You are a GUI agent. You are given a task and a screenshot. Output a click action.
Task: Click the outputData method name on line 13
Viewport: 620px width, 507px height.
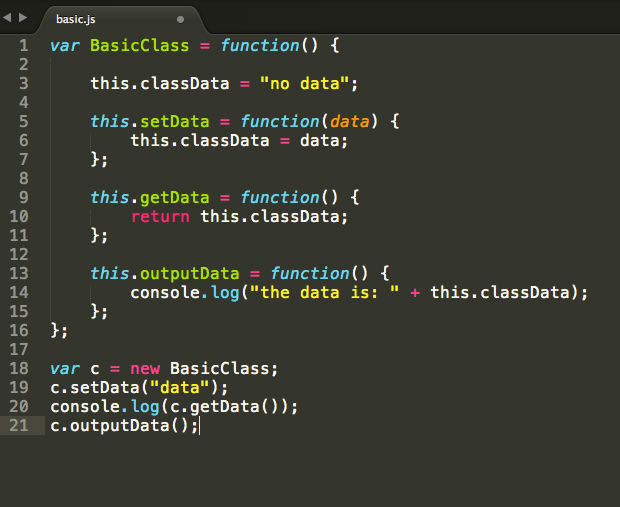coord(190,274)
